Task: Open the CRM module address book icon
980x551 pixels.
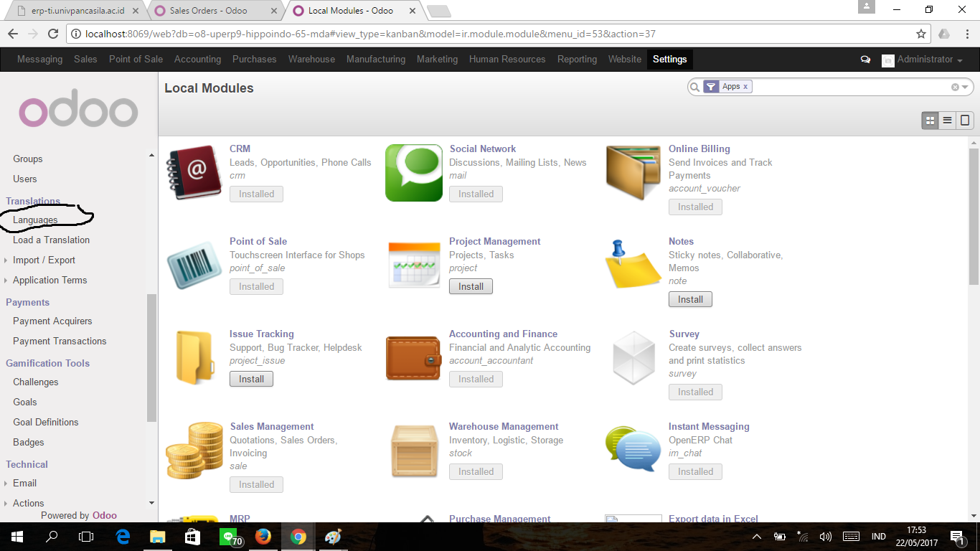Action: coord(194,173)
